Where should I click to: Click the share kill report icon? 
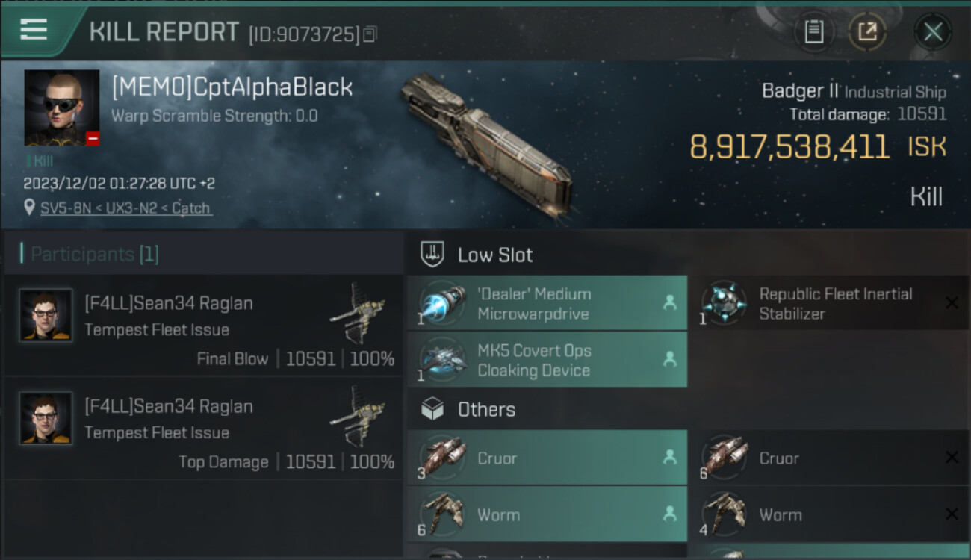tap(867, 31)
